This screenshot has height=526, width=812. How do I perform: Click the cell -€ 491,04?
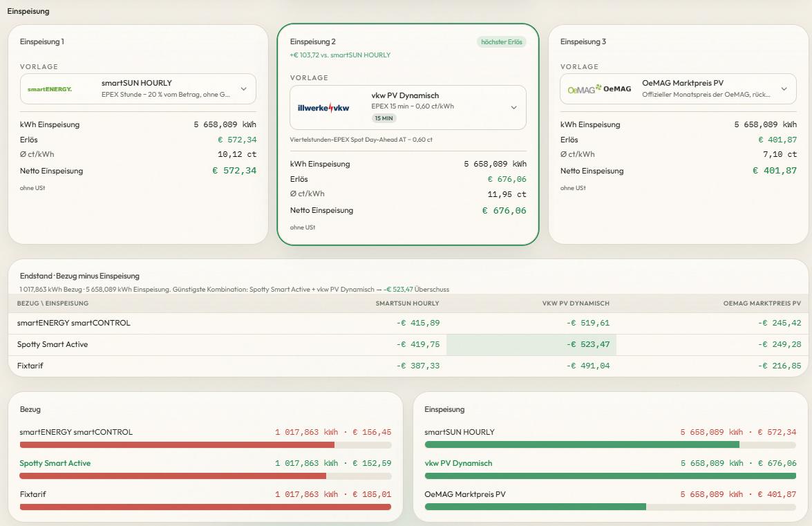(x=588, y=366)
